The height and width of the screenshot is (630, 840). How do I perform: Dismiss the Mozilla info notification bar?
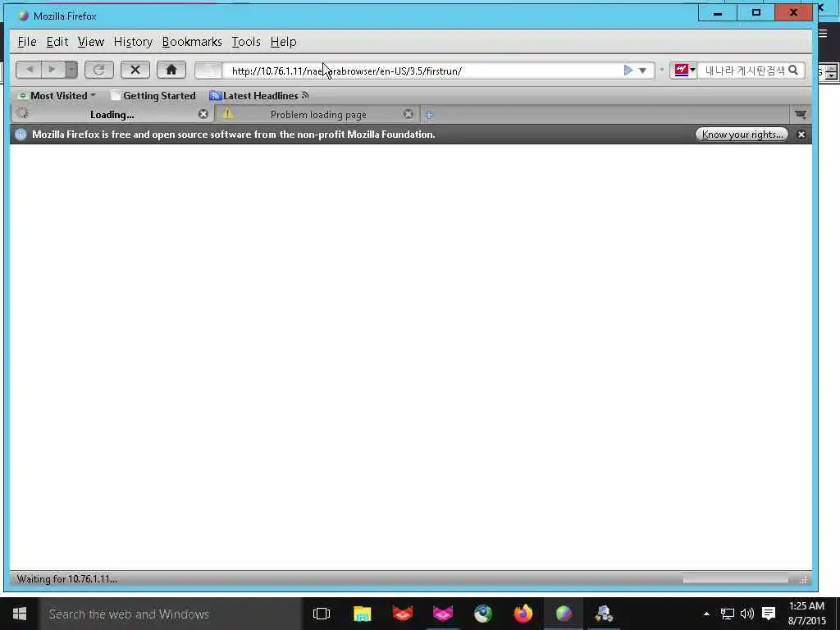(801, 135)
